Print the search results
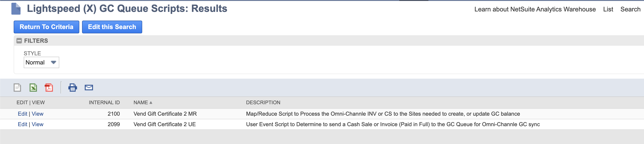Image resolution: width=644 pixels, height=144 pixels. 72,88
